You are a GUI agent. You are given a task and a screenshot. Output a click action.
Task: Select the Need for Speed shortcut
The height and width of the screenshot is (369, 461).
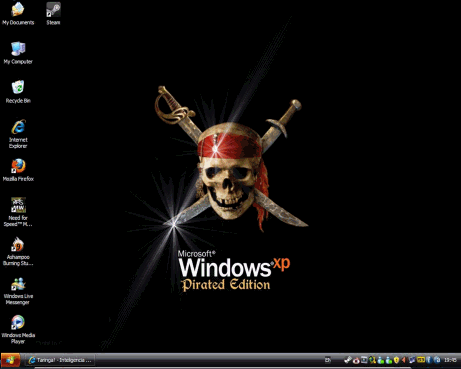pos(18,212)
